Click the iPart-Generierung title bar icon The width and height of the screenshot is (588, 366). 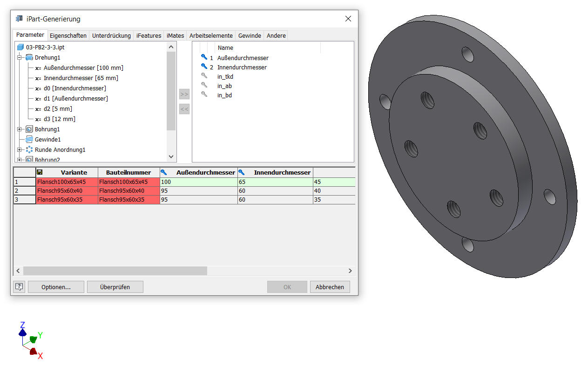click(x=19, y=19)
